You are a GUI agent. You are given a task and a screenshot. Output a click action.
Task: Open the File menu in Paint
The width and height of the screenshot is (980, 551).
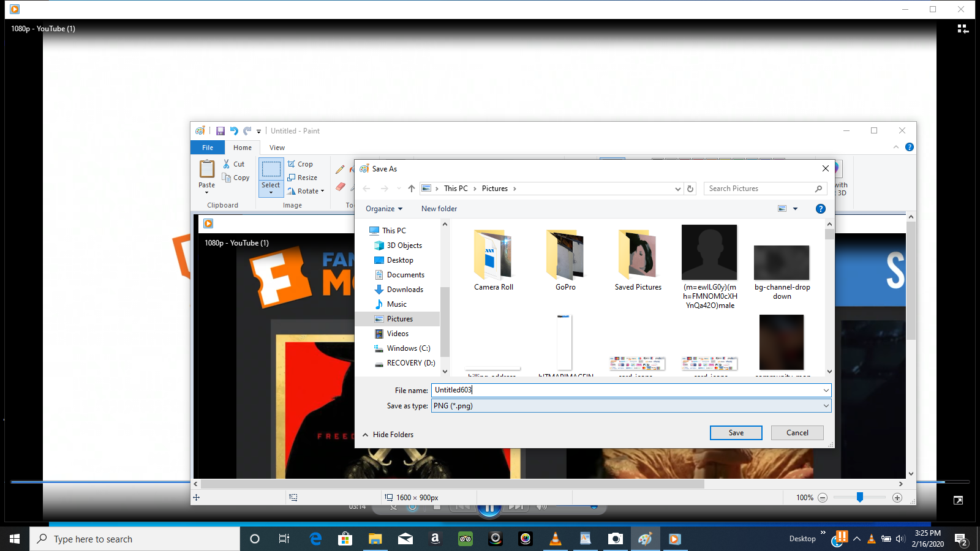(207, 148)
